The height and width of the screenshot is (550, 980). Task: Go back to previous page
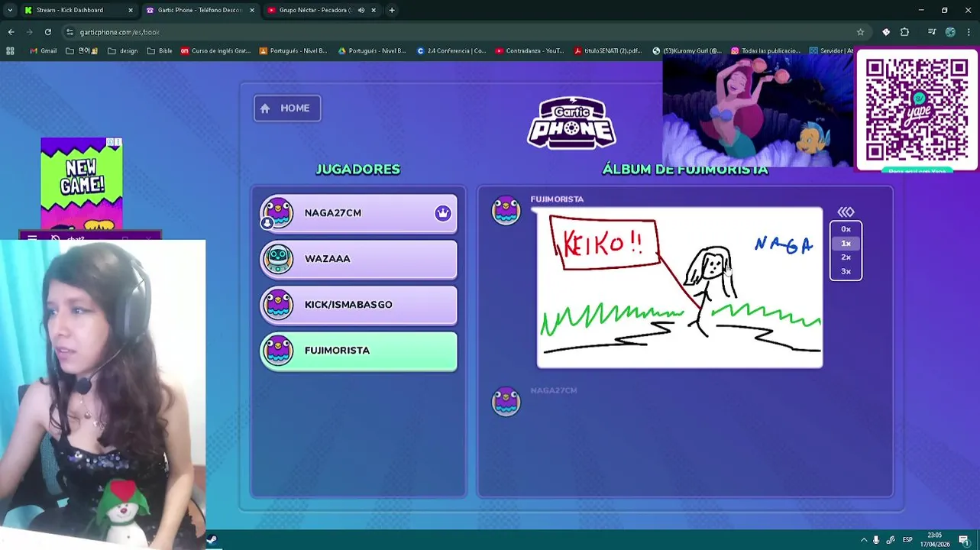[x=11, y=32]
